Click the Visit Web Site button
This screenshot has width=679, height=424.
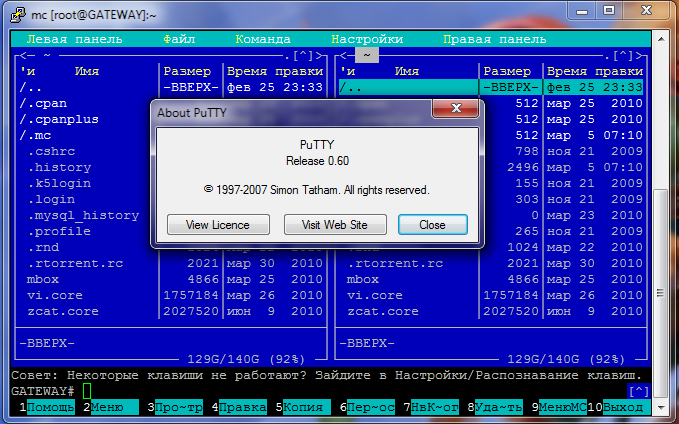point(335,225)
